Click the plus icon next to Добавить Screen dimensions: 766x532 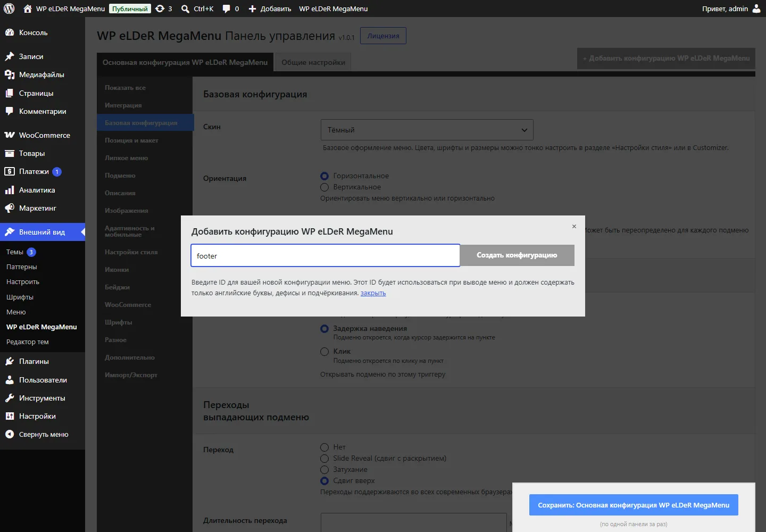[253, 9]
